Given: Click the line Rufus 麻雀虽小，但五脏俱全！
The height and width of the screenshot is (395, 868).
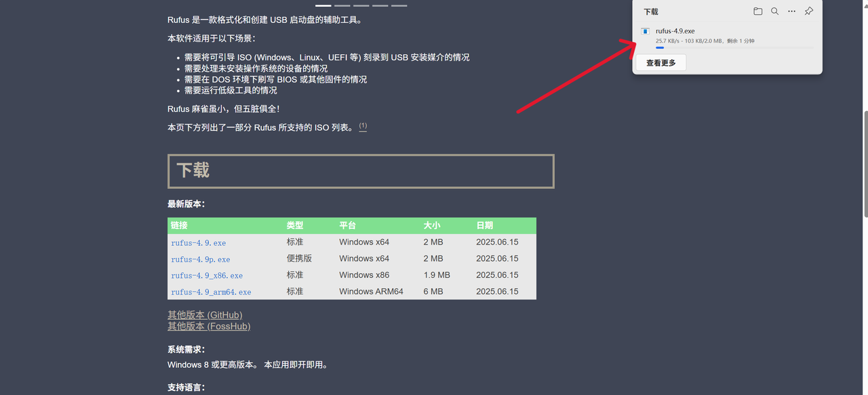Looking at the screenshot, I should (x=223, y=109).
